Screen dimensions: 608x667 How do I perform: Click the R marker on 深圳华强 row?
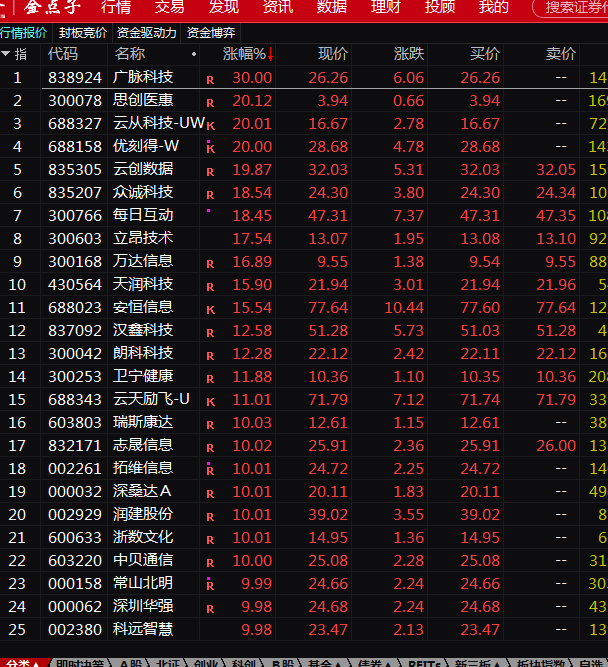point(210,608)
